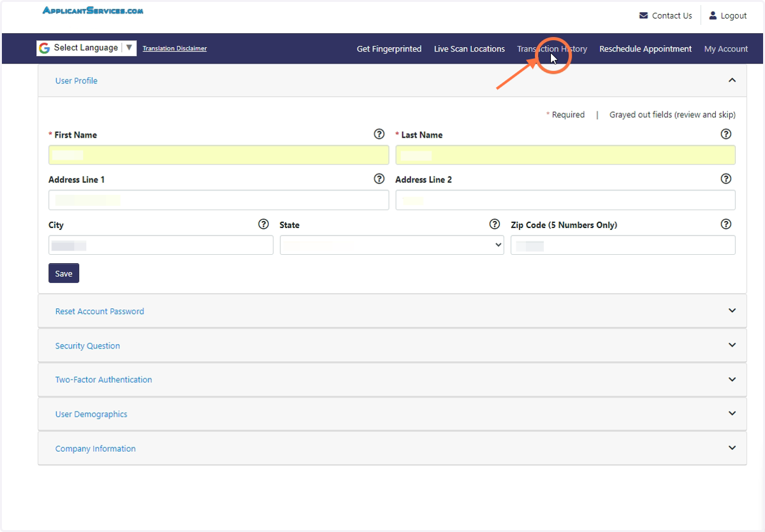Click the Google G language icon
765x532 pixels.
point(44,48)
